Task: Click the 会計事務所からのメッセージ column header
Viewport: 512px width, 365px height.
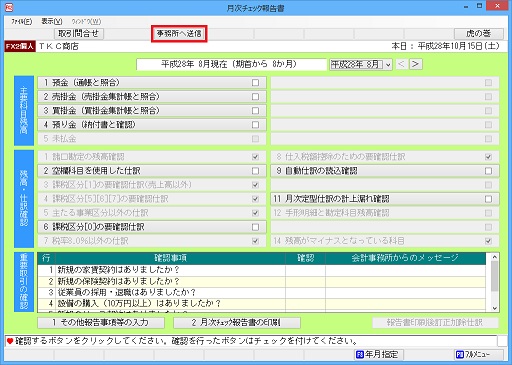Action: click(405, 258)
